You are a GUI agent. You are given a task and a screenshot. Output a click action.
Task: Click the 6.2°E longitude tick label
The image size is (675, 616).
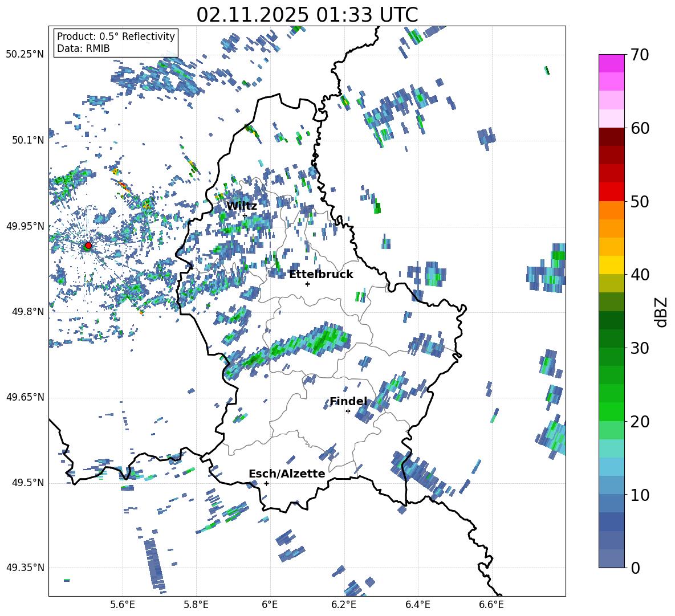click(344, 605)
